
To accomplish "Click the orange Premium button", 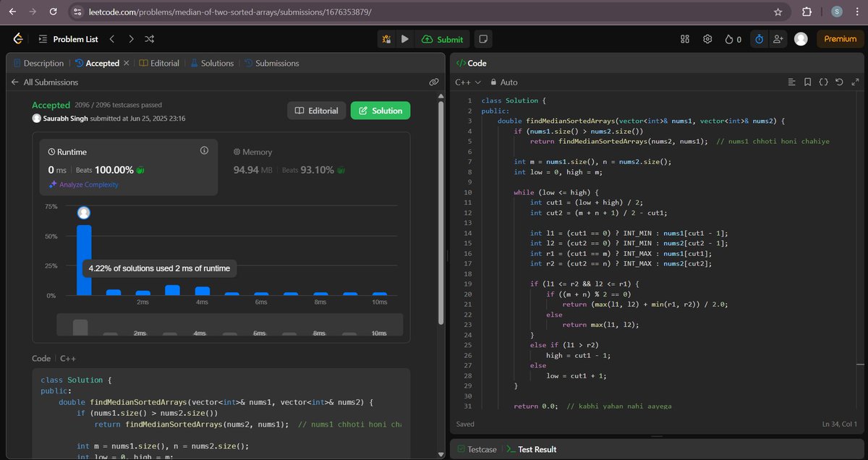I will tap(840, 39).
